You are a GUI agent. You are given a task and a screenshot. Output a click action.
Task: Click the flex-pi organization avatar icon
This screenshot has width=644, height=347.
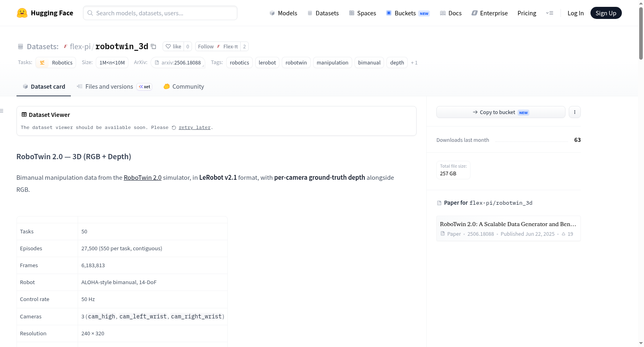(x=66, y=46)
